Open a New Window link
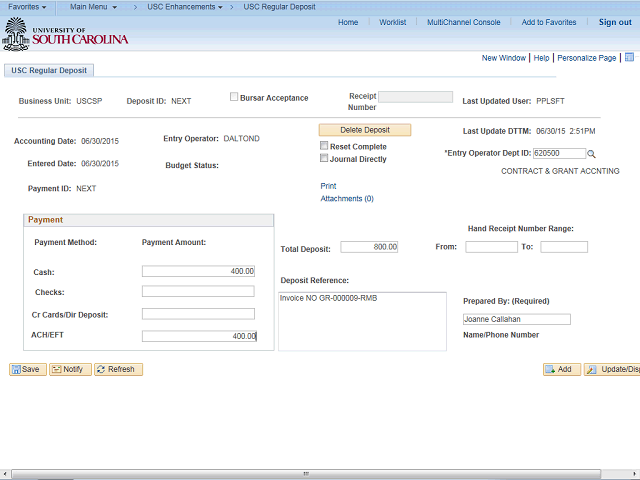 [x=504, y=58]
